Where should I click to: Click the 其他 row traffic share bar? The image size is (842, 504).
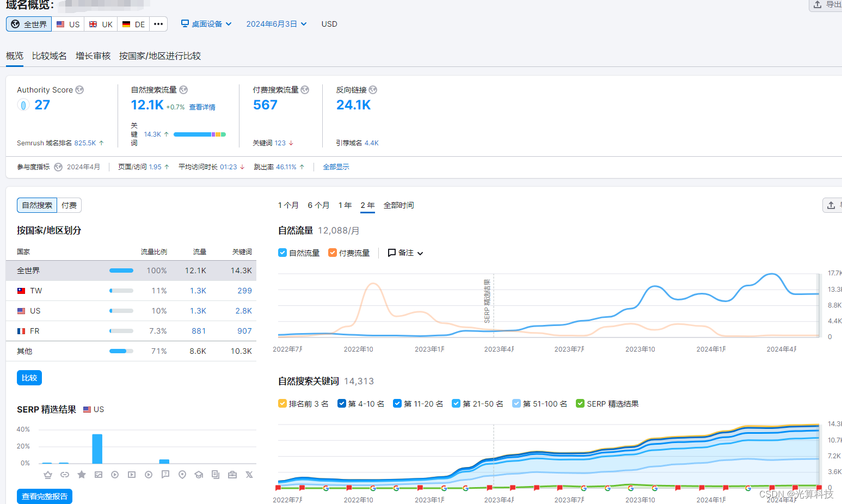pos(121,351)
